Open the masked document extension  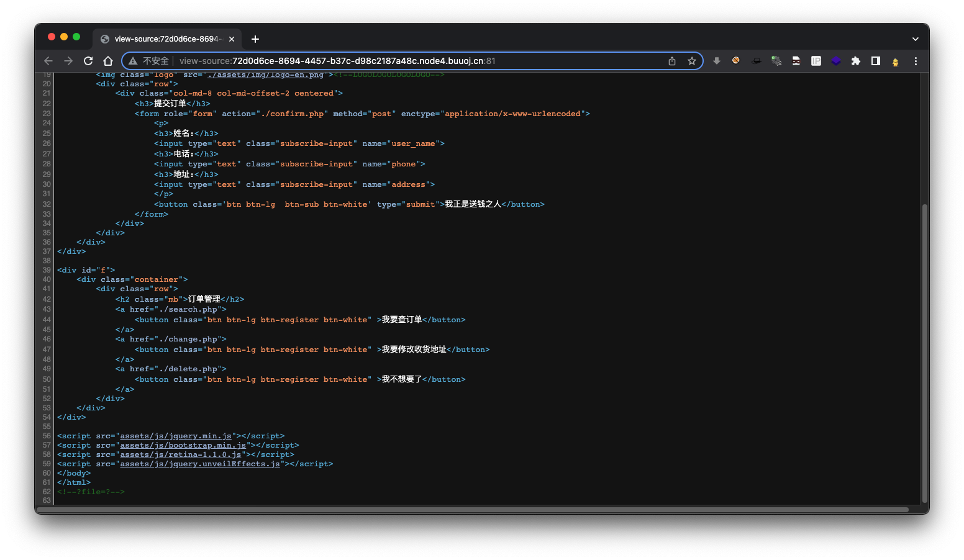(x=796, y=61)
